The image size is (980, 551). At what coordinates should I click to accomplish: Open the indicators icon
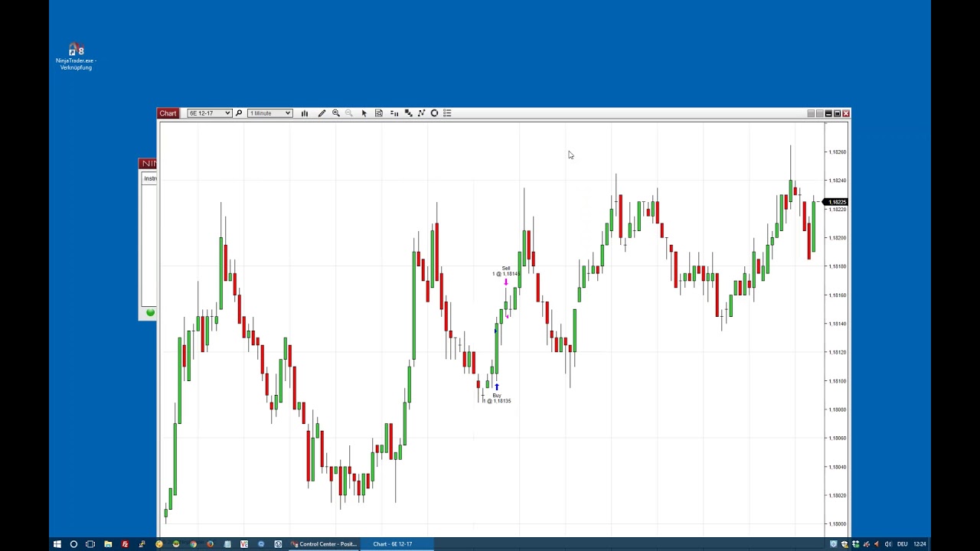(x=421, y=113)
